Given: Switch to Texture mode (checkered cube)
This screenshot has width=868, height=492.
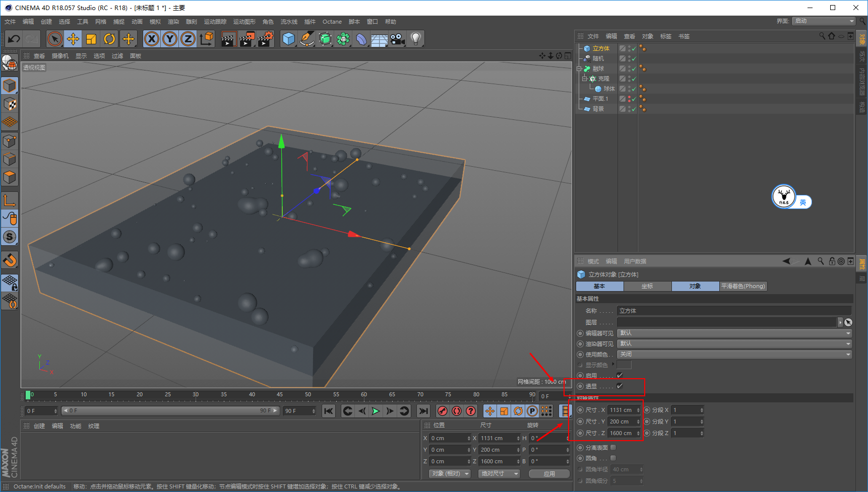Looking at the screenshot, I should click(10, 104).
